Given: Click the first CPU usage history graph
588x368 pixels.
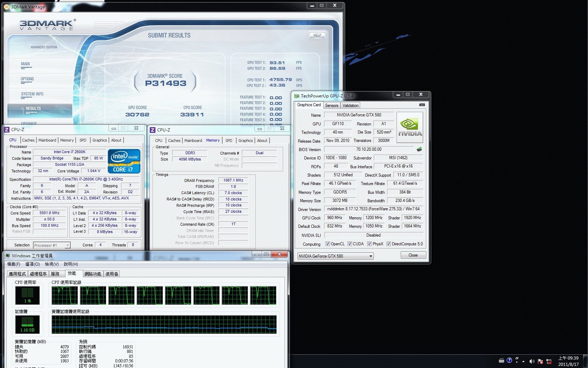Looking at the screenshot, I should pos(65,295).
